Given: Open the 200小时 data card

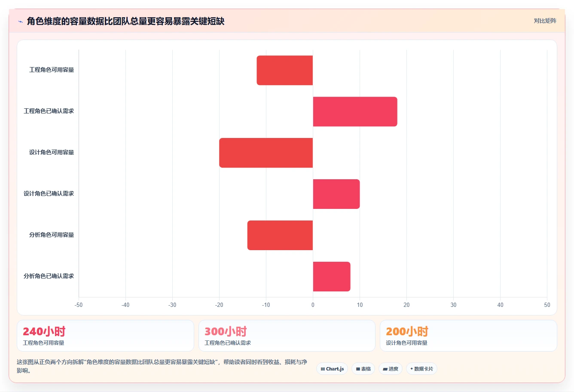Looking at the screenshot, I should click(468, 336).
